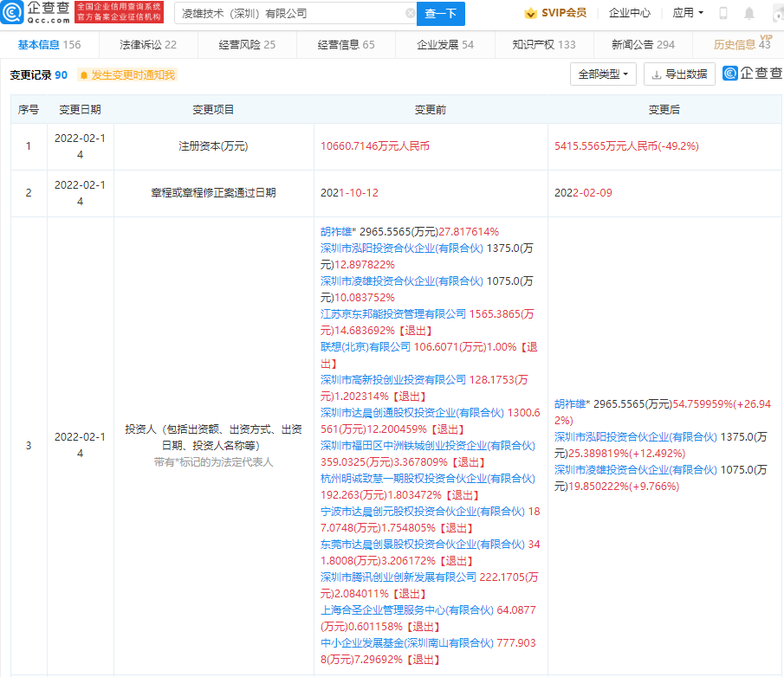Open the 企业中心 link

[x=630, y=14]
